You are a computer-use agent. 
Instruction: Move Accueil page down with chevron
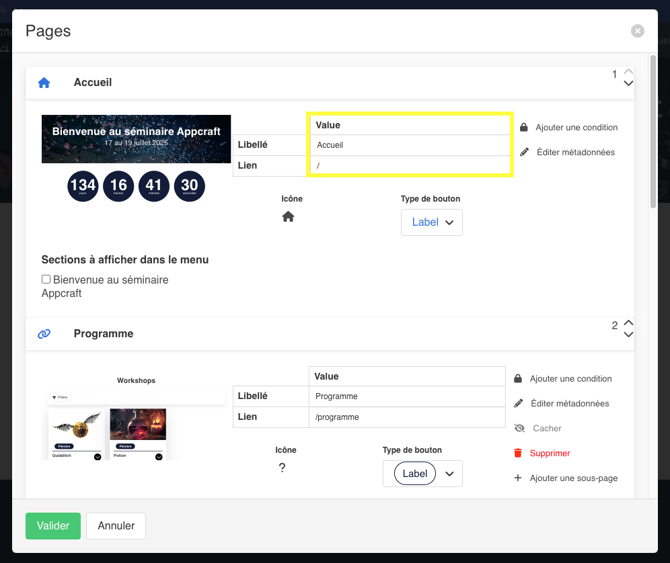[628, 84]
